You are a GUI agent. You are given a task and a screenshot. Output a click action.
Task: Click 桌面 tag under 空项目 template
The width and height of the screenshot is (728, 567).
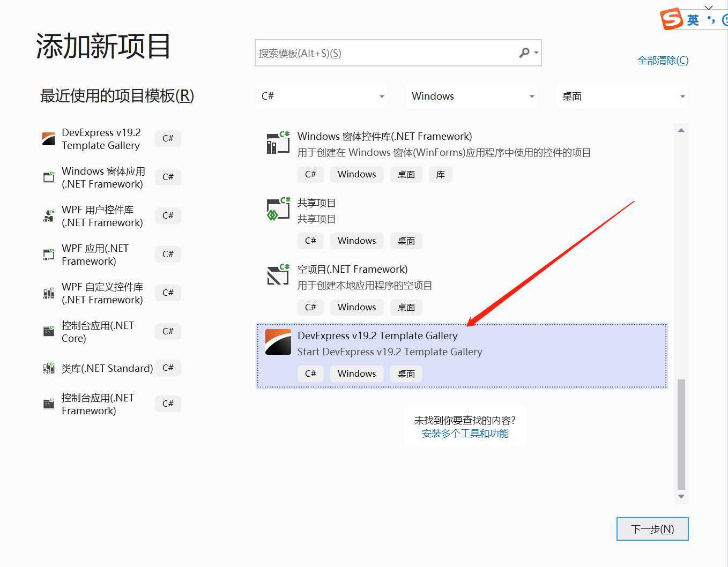click(406, 308)
